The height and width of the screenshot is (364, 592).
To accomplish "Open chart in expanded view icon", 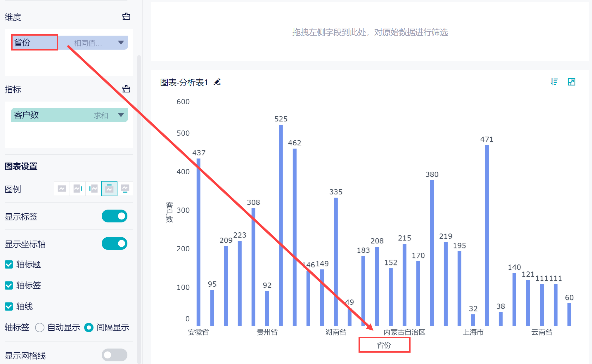I will [571, 82].
